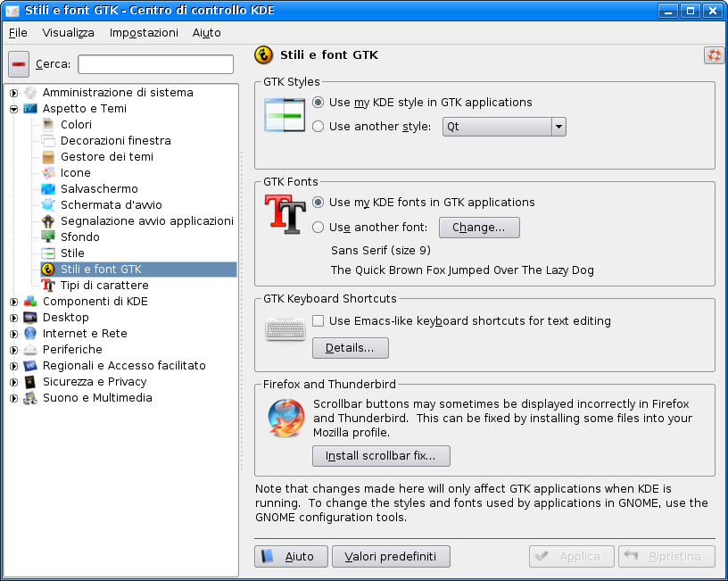Image resolution: width=728 pixels, height=581 pixels.
Task: Choose 'Use another font' radio option
Action: 318,228
